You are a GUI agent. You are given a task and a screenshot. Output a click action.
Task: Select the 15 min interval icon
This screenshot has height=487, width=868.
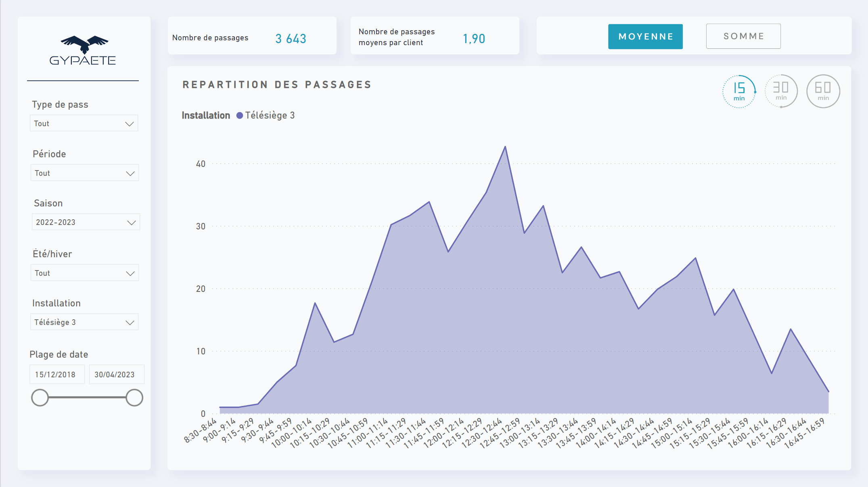(x=739, y=91)
